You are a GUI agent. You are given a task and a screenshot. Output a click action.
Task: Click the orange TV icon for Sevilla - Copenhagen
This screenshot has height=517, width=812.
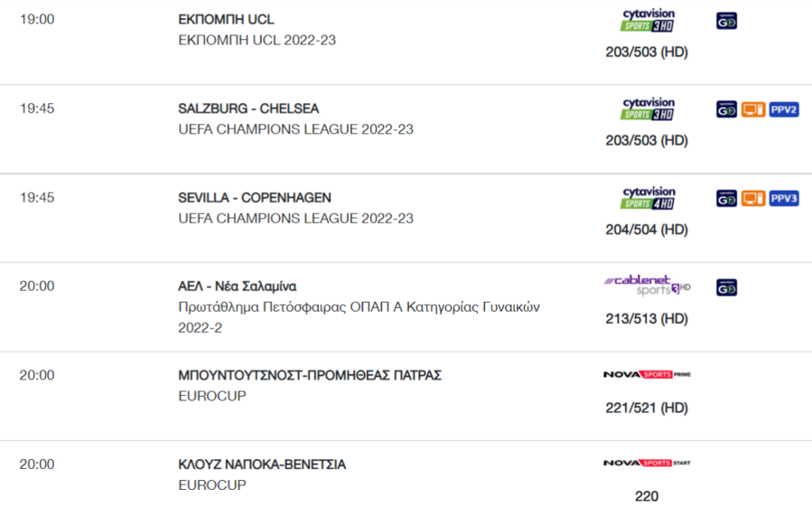tap(753, 199)
